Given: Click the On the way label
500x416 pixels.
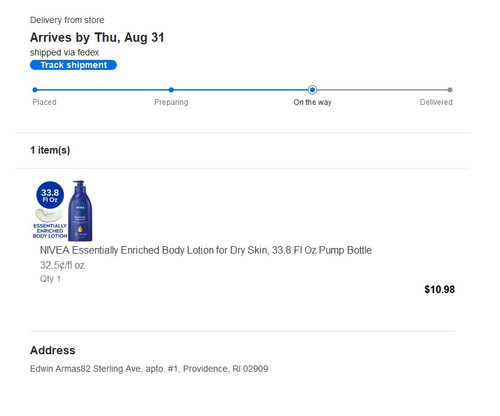Looking at the screenshot, I should click(312, 102).
